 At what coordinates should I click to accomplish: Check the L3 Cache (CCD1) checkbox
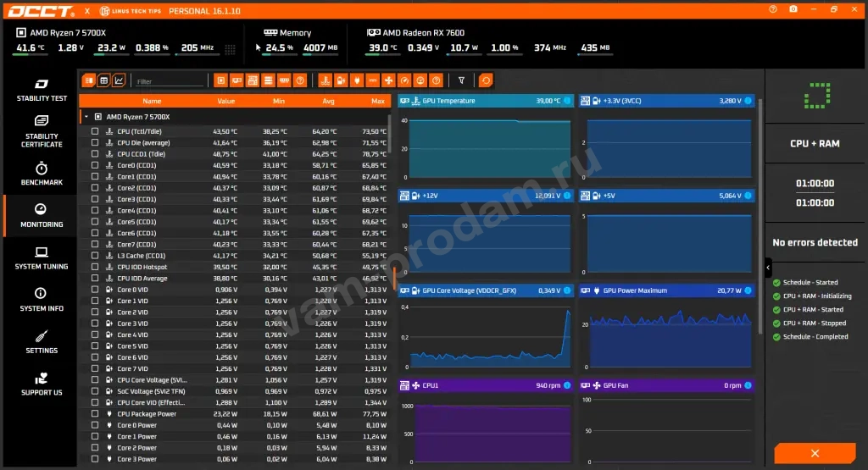point(95,256)
